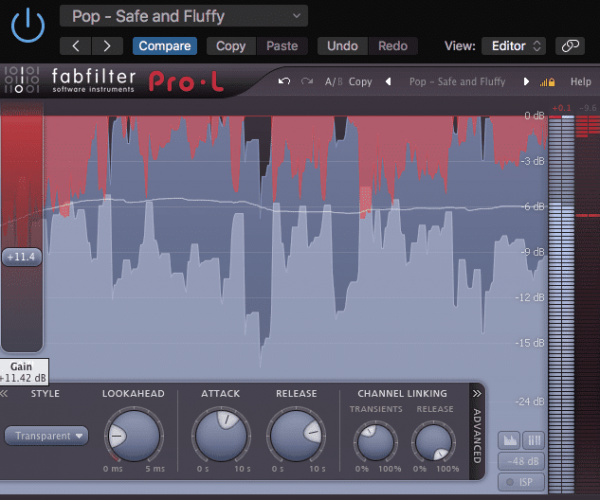Click the gain reduction meter
The width and height of the screenshot is (600, 500).
coord(588,304)
